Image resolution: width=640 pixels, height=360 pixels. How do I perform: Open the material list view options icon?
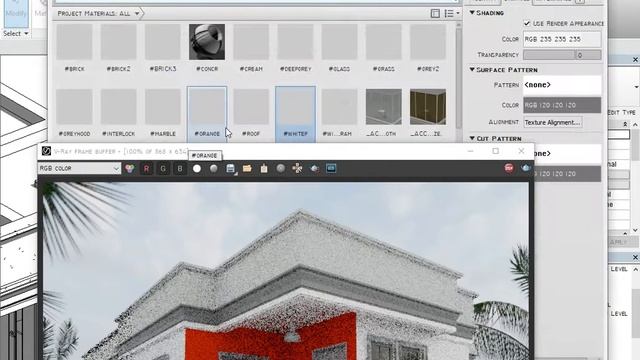451,13
